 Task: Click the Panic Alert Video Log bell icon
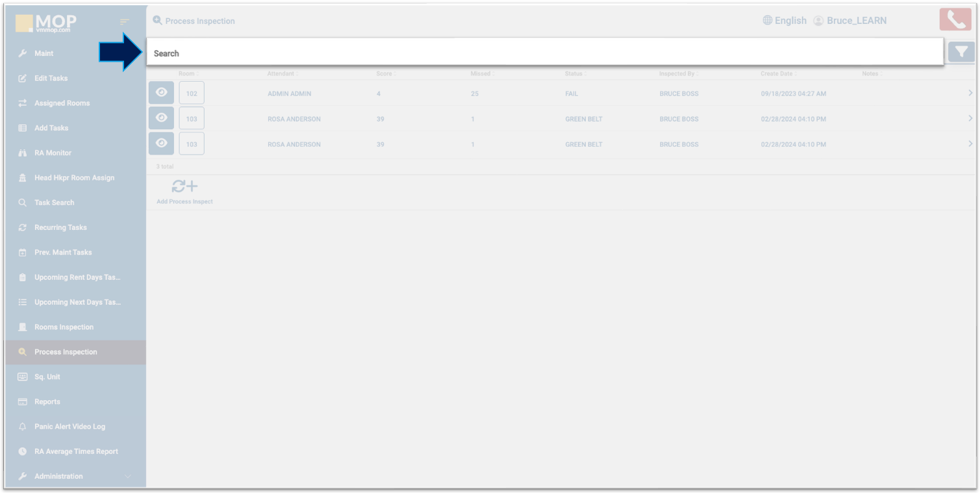click(x=22, y=427)
